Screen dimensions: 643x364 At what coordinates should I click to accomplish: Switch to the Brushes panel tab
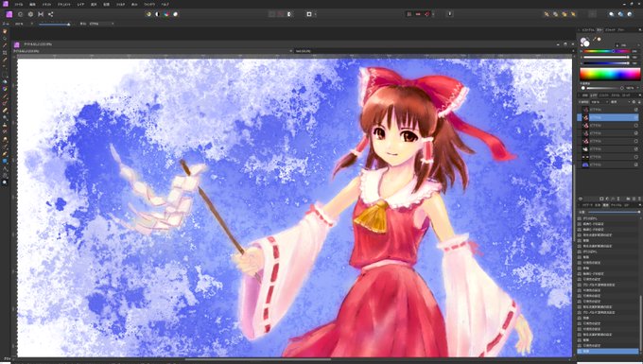621,30
